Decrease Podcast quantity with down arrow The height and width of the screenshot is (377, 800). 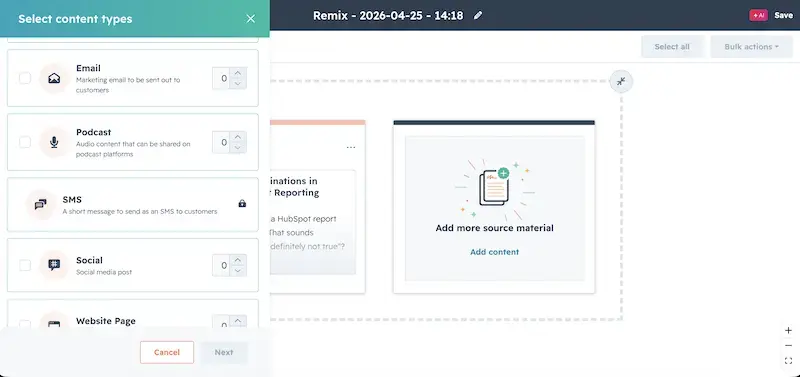click(238, 148)
